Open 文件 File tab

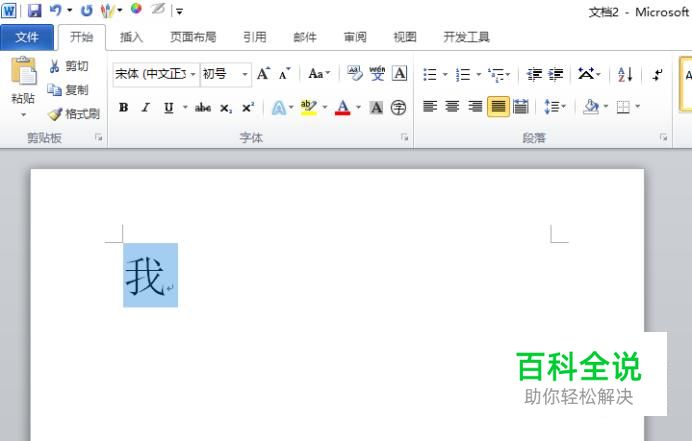point(26,38)
